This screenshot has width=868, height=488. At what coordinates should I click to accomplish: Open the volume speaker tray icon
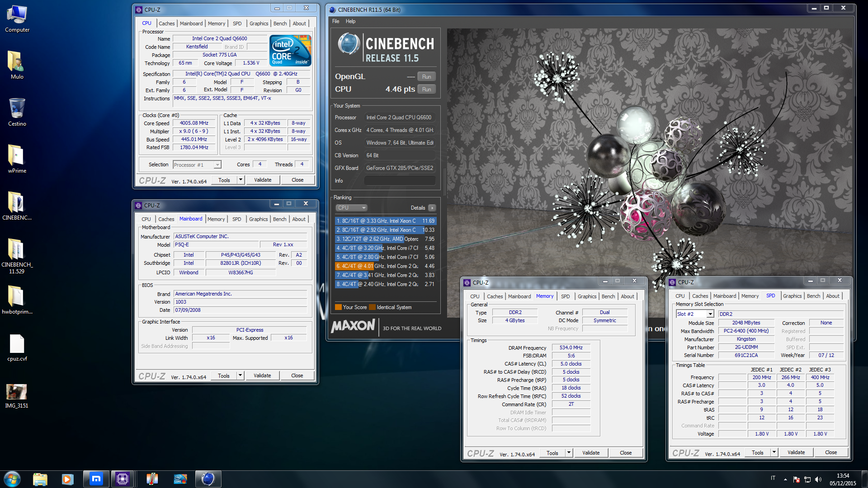[x=818, y=479]
